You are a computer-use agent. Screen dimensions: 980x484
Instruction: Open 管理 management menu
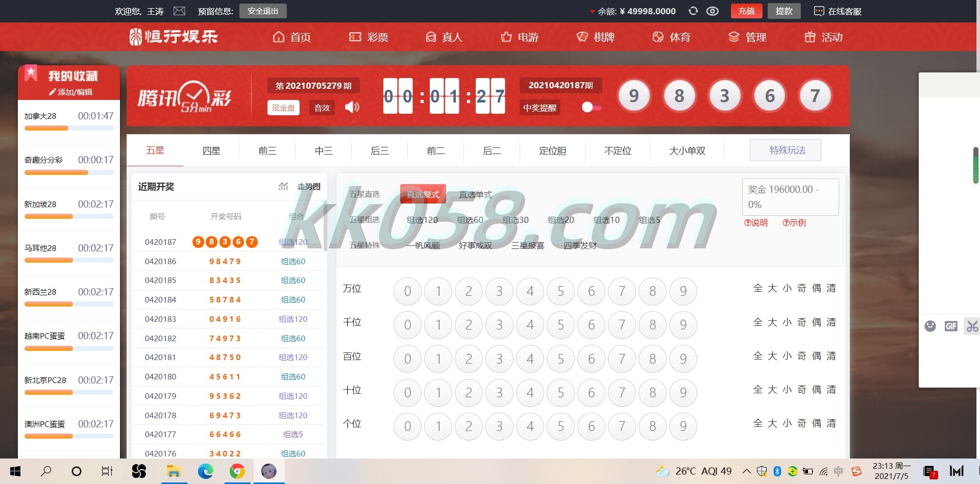[747, 37]
